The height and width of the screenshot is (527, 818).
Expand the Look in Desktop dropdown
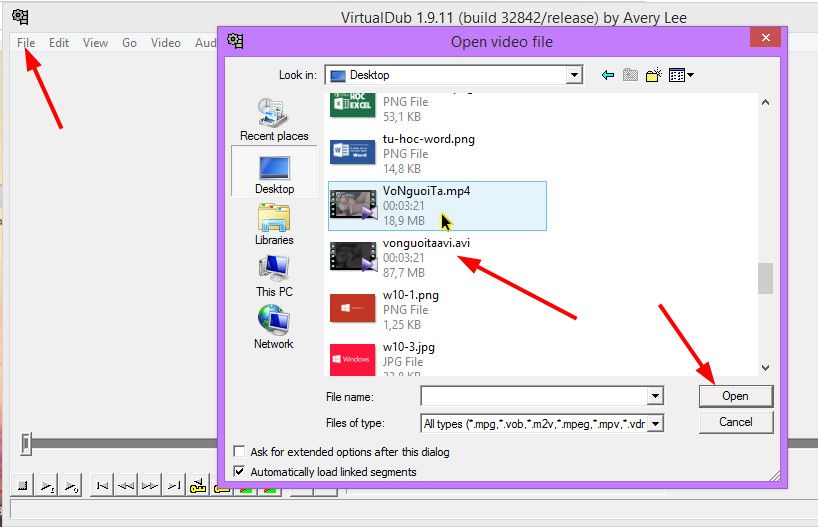click(574, 75)
